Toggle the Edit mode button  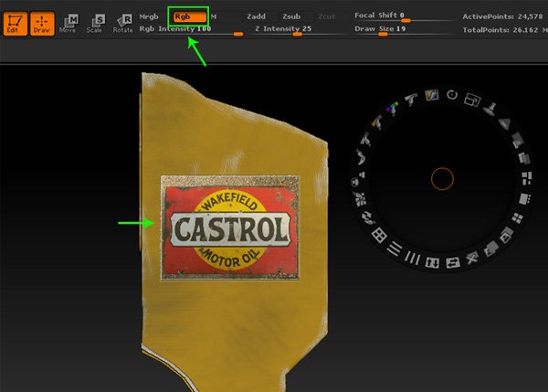(15, 24)
